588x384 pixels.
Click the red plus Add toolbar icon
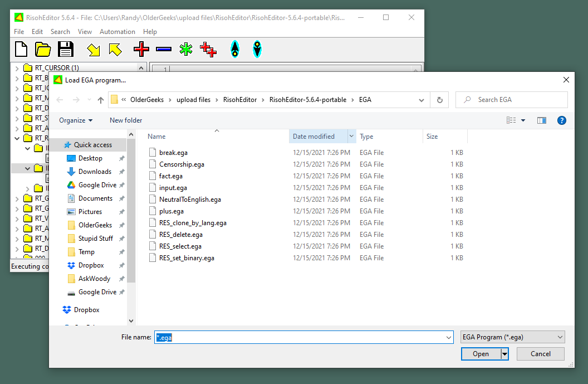(x=141, y=49)
